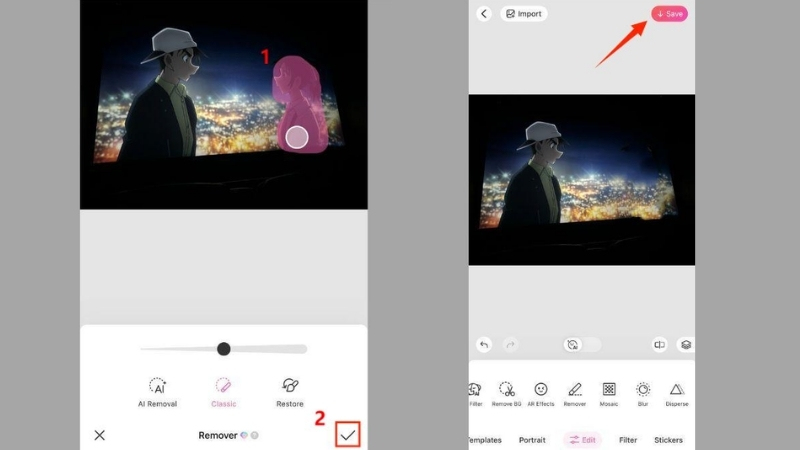Toggle the before/after compare button
The height and width of the screenshot is (450, 800).
[659, 344]
